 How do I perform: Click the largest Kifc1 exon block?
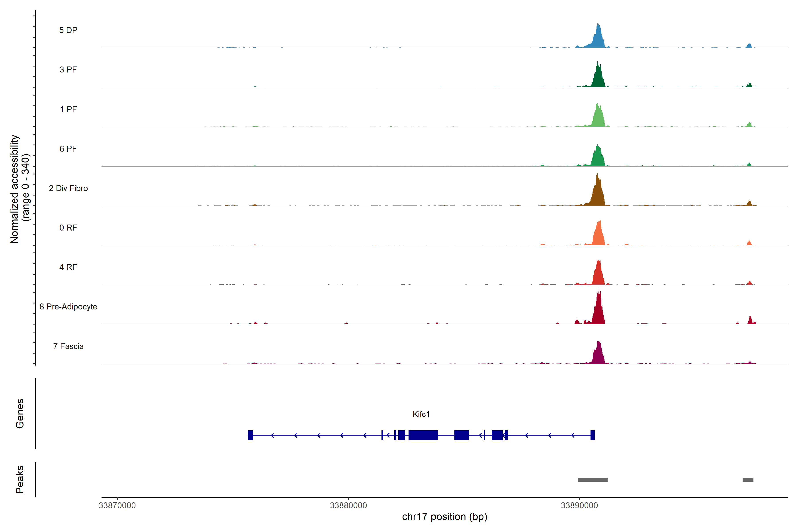point(423,435)
